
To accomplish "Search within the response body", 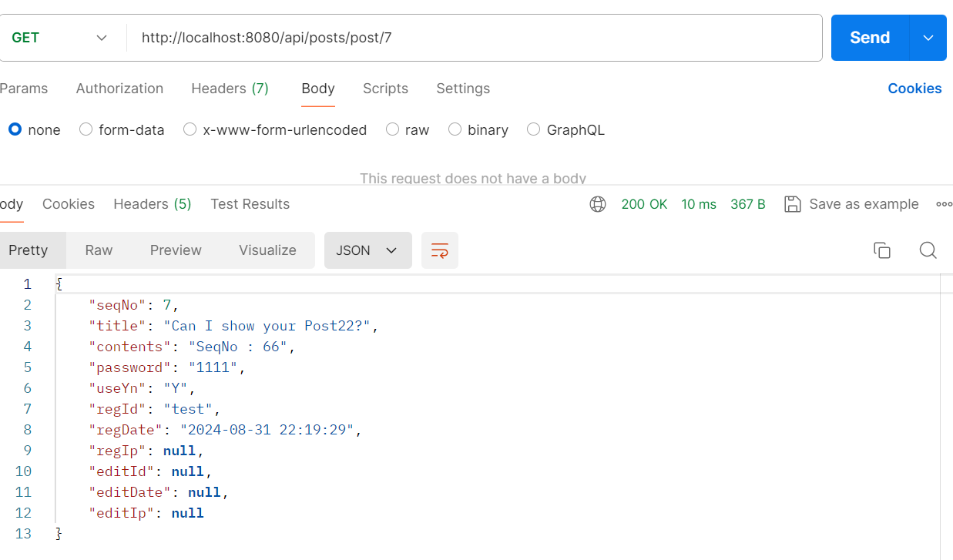I will (928, 250).
